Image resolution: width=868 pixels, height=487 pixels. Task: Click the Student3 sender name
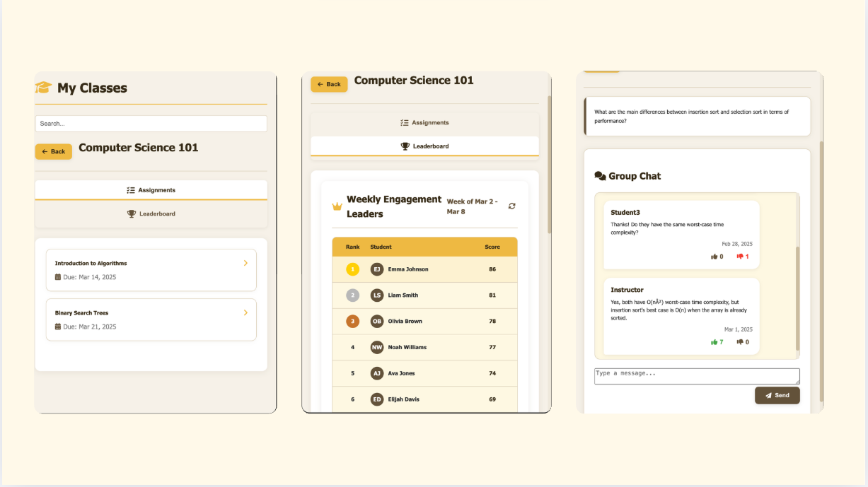625,213
